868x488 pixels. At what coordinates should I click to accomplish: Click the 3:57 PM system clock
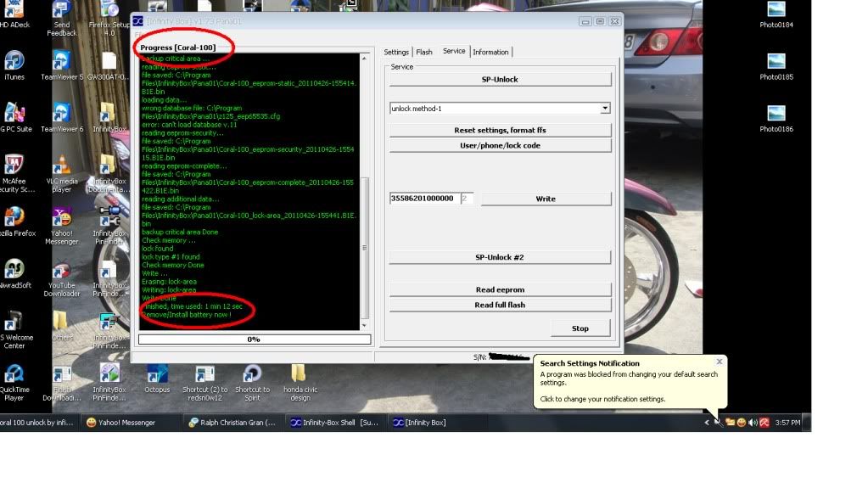click(x=787, y=423)
